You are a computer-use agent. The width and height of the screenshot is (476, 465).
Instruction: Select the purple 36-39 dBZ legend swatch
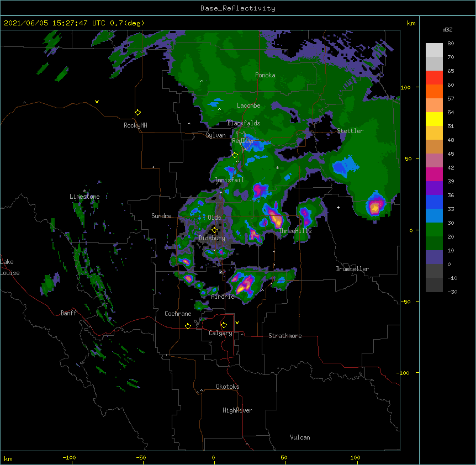[x=434, y=188]
